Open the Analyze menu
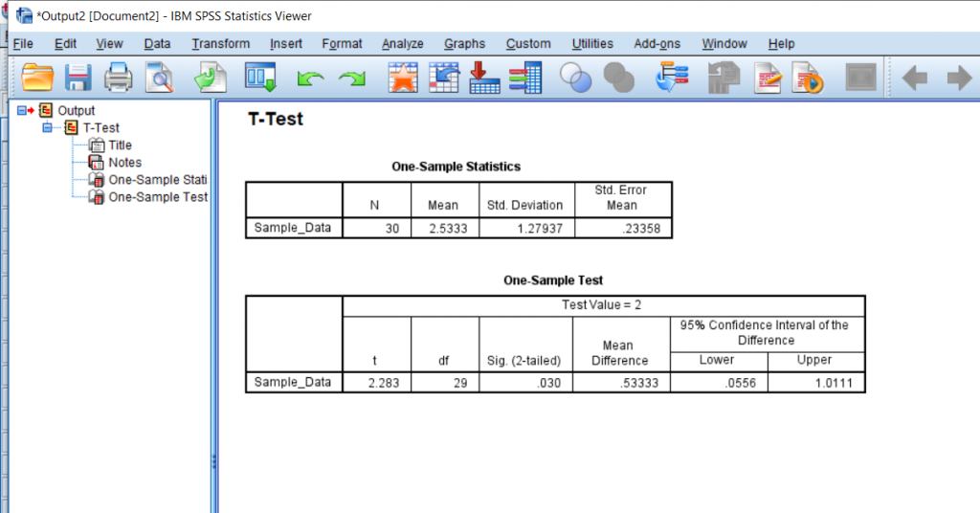Viewport: 980px width, 513px height. pyautogui.click(x=403, y=44)
